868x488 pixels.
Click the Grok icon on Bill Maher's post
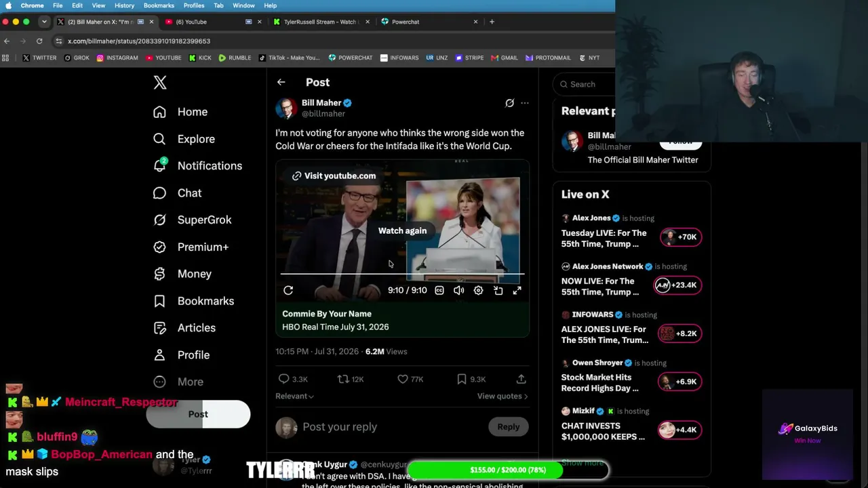[509, 103]
